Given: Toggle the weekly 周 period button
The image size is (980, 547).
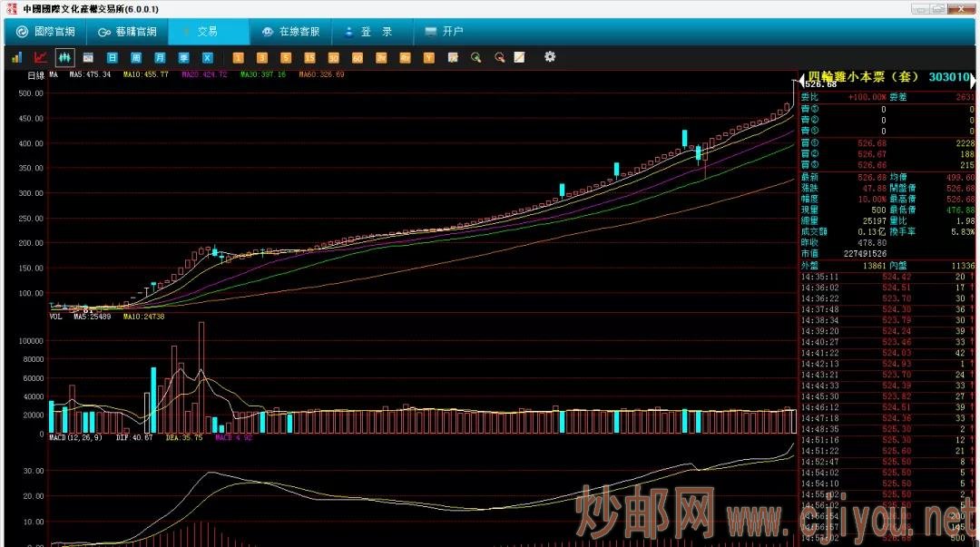Looking at the screenshot, I should (x=136, y=57).
